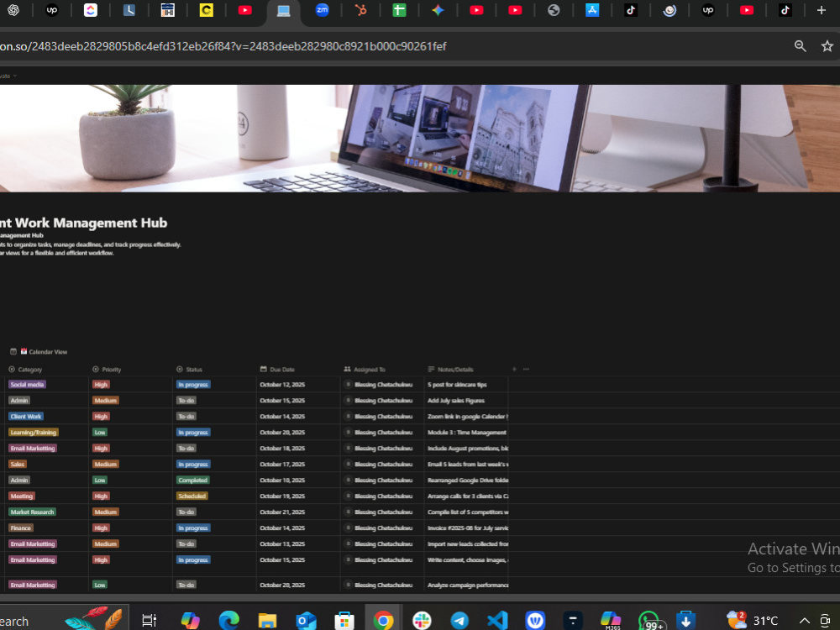Viewport: 840px width, 630px height.
Task: Click the zoom magnifier icon in address bar
Action: pyautogui.click(x=800, y=46)
